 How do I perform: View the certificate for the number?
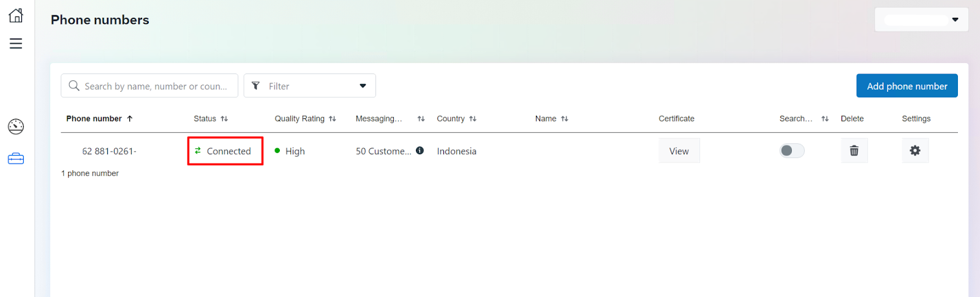click(679, 151)
